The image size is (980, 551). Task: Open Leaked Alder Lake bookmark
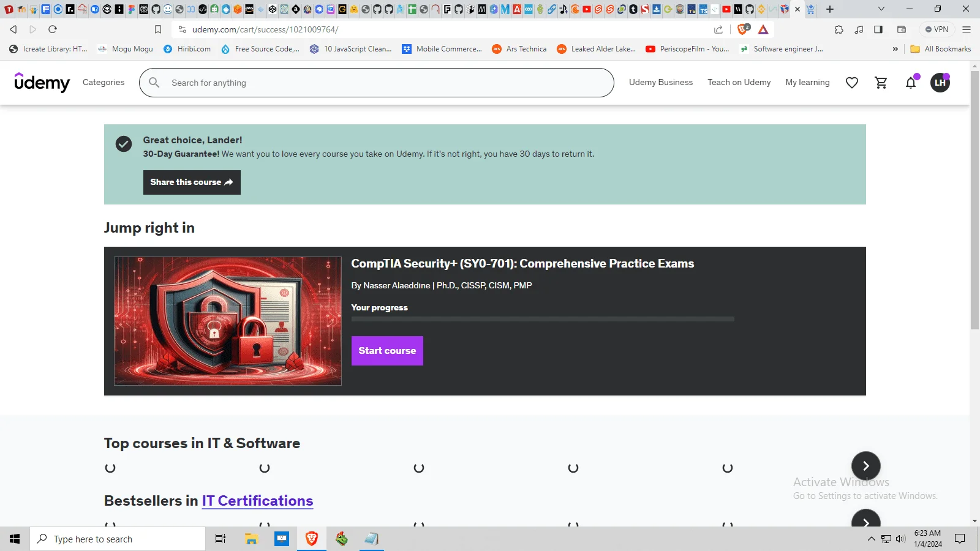coord(596,49)
